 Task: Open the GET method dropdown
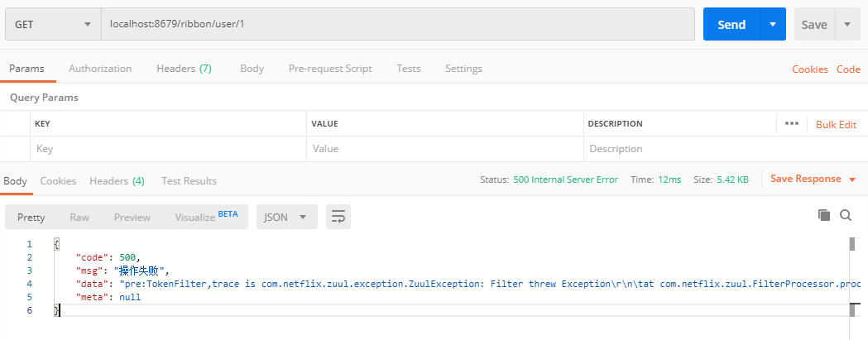point(53,25)
